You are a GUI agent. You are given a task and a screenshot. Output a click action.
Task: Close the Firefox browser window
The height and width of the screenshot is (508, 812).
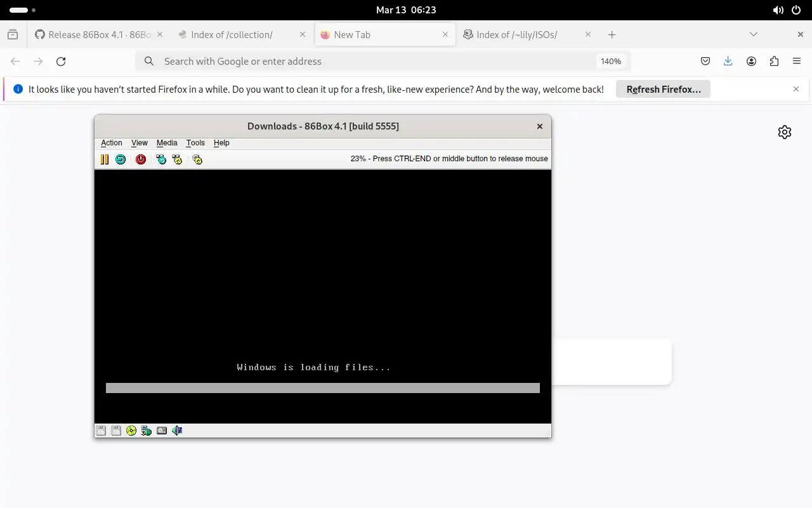(x=800, y=34)
